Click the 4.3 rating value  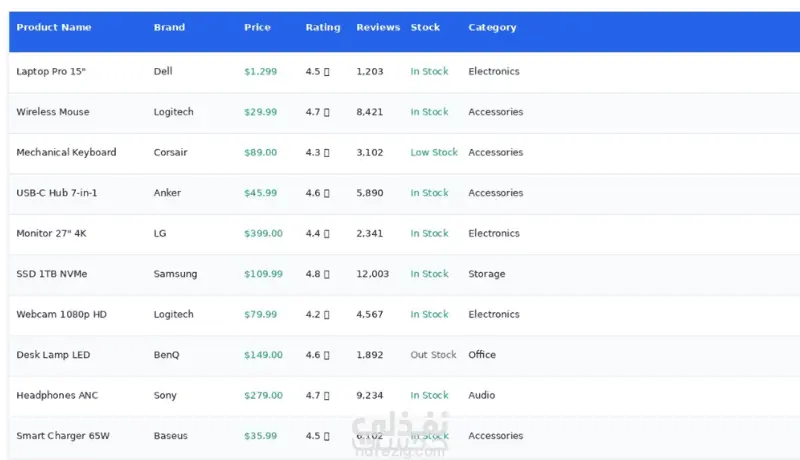[317, 152]
